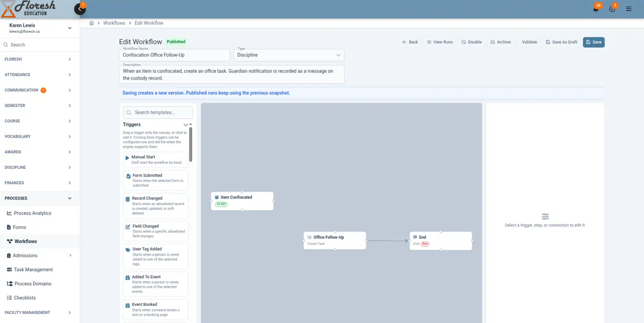Viewport: 644px width, 323px height.
Task: Collapse the sidebar with the back arrow
Action: point(79,9)
